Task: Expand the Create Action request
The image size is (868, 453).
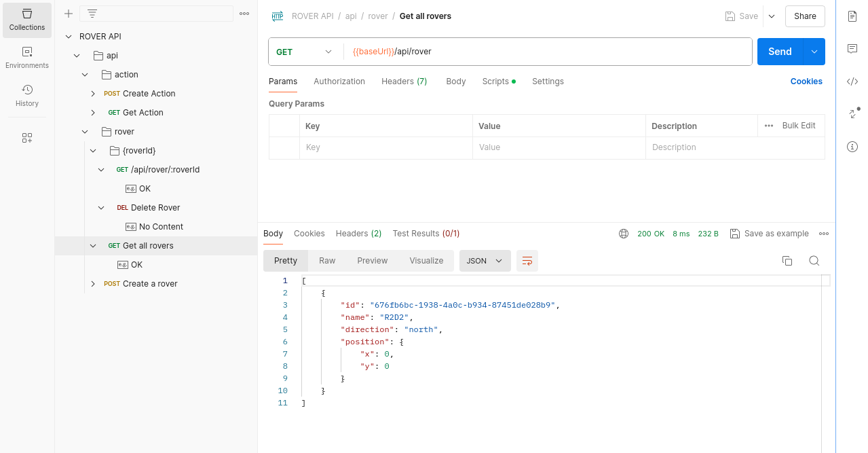Action: (93, 94)
